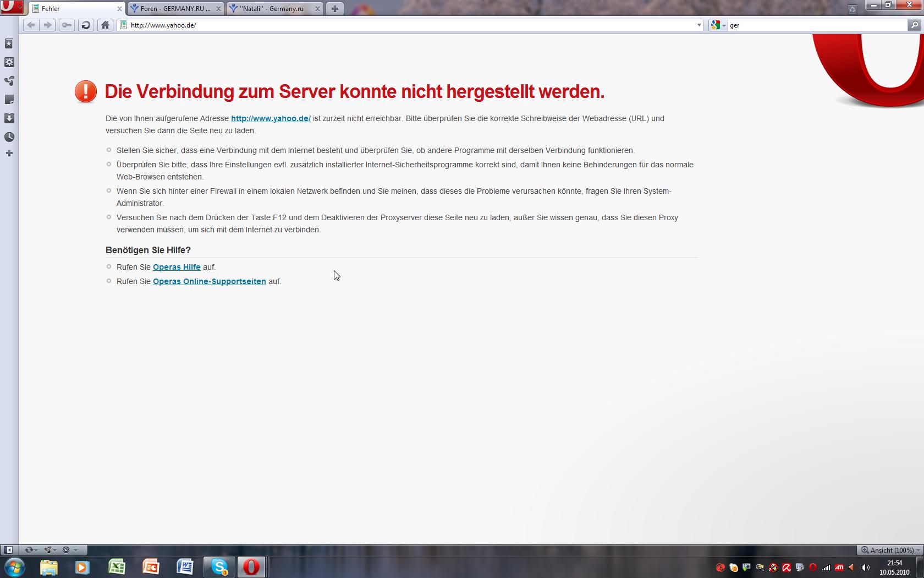The width and height of the screenshot is (924, 578).
Task: Open the Operas Hilfe link
Action: [177, 267]
